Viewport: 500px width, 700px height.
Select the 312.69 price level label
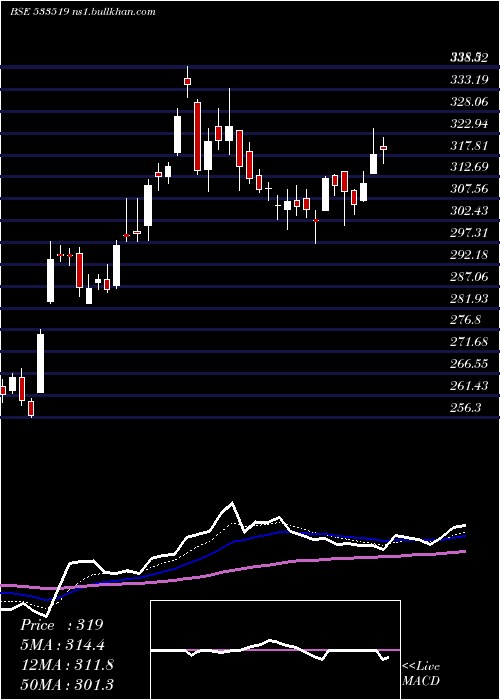pos(469,167)
